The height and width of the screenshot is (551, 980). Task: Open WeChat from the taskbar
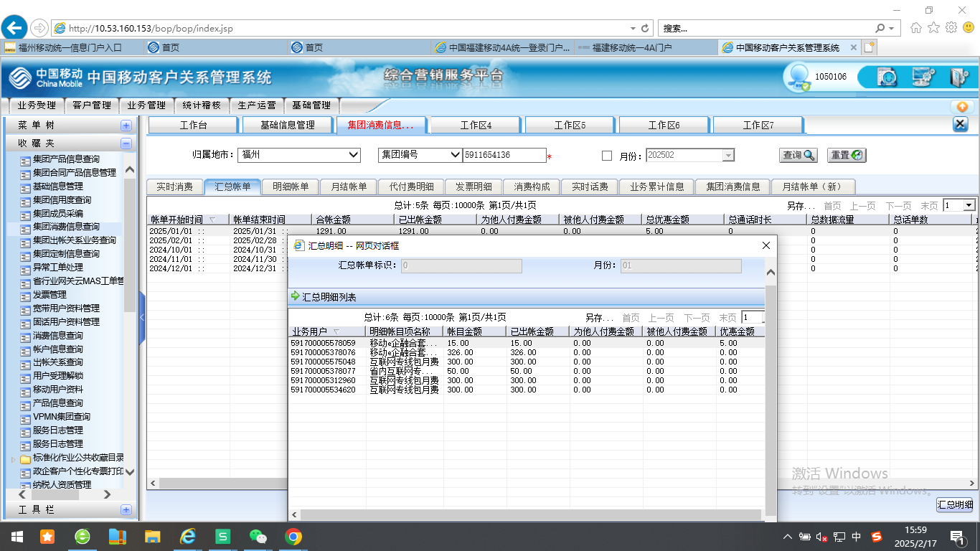(x=257, y=537)
